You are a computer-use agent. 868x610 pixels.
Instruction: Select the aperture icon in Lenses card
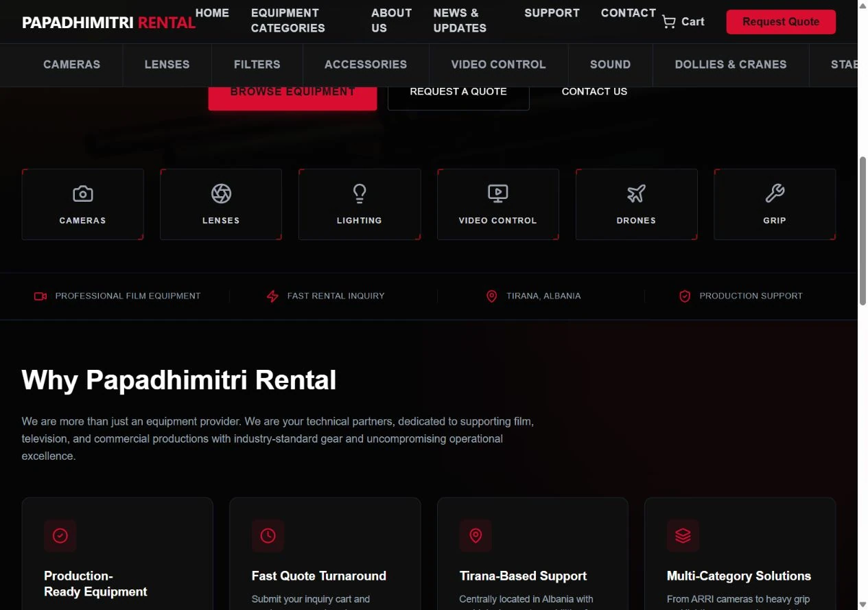221,194
